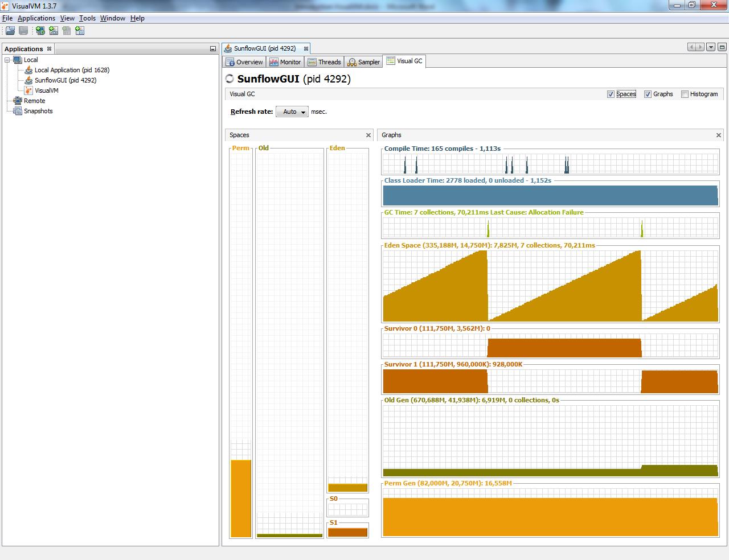
Task: Switch to the Overview tab
Action: click(x=244, y=62)
